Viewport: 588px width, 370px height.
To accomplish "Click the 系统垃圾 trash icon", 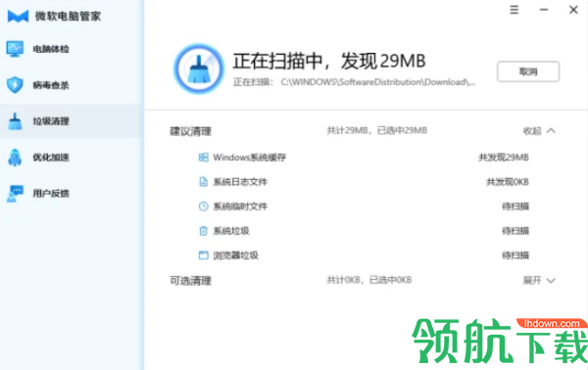I will click(203, 231).
